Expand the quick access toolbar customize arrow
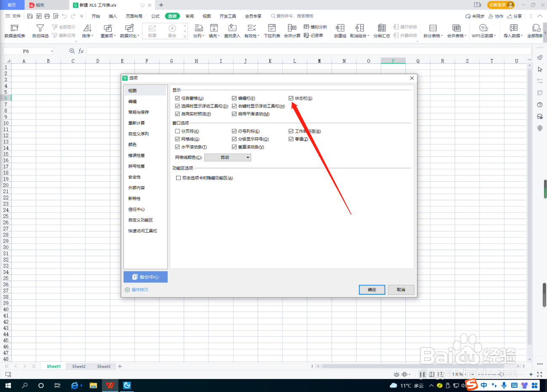Screen dimensions: 547x392 point(81,16)
